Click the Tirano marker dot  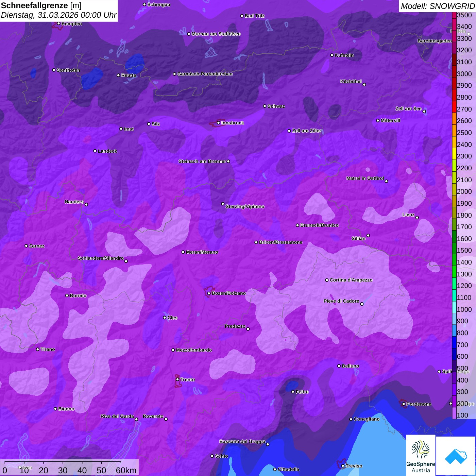pos(38,349)
